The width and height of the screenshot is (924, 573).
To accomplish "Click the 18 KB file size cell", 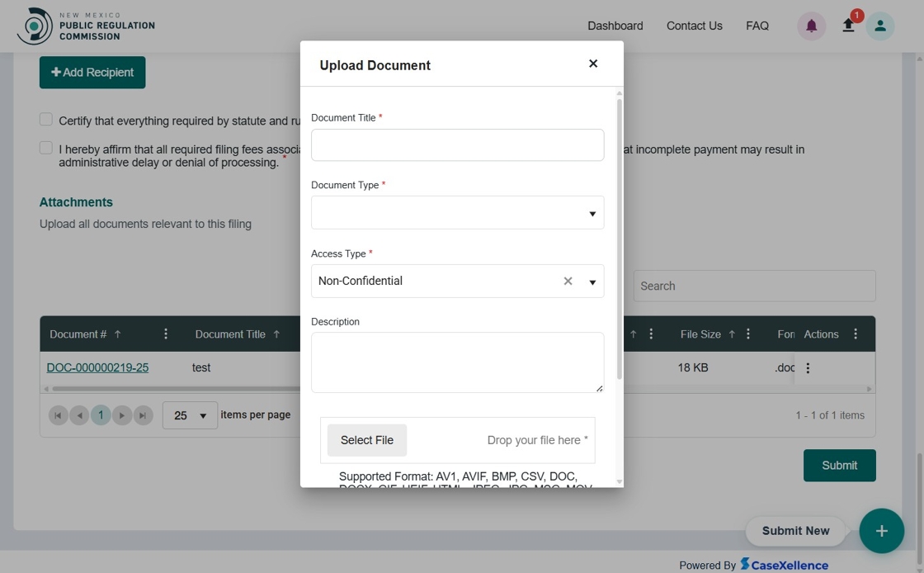I will point(693,368).
